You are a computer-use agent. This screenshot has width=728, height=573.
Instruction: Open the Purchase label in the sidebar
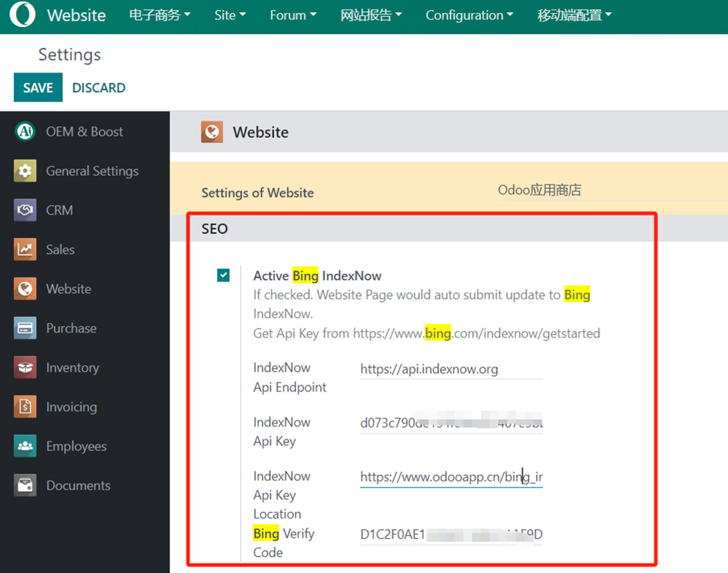coord(71,328)
